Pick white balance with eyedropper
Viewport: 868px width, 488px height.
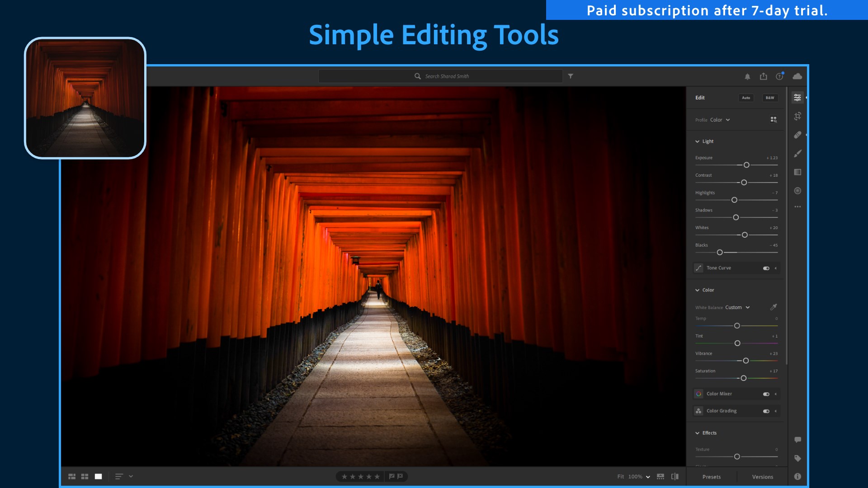pyautogui.click(x=774, y=307)
